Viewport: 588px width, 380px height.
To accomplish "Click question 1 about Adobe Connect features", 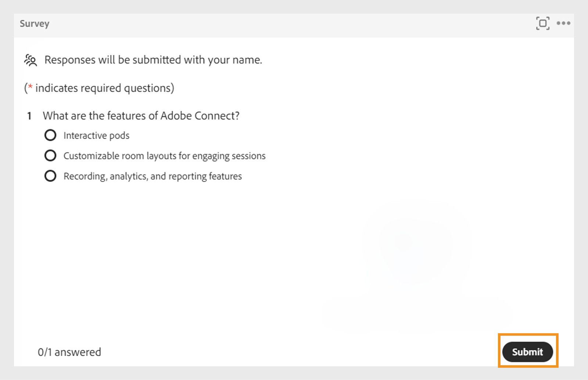I will [141, 116].
